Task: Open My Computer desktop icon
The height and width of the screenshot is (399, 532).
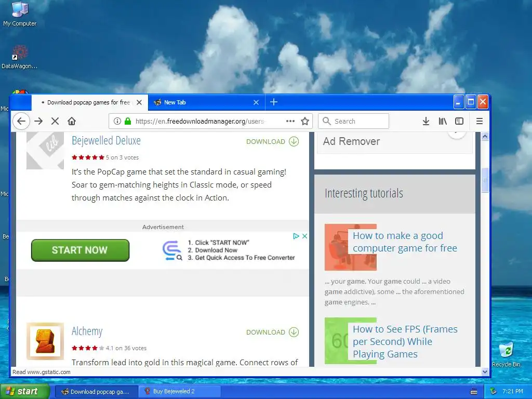Action: tap(20, 14)
